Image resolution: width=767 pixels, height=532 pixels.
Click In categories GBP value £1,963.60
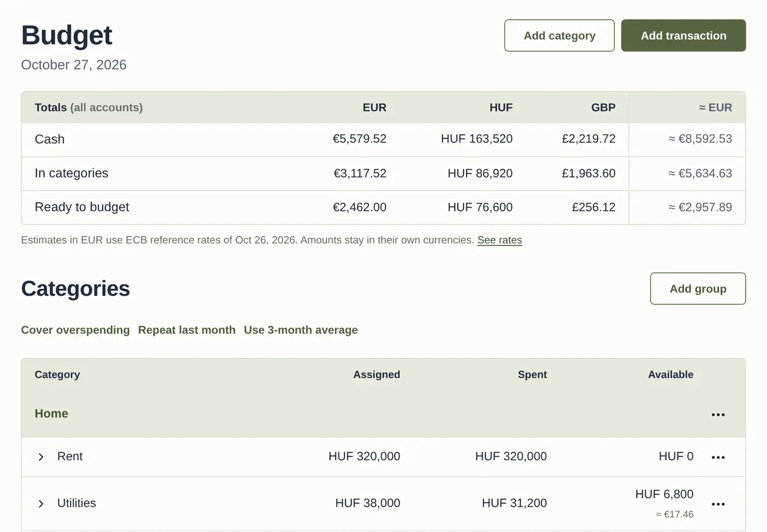tap(588, 174)
